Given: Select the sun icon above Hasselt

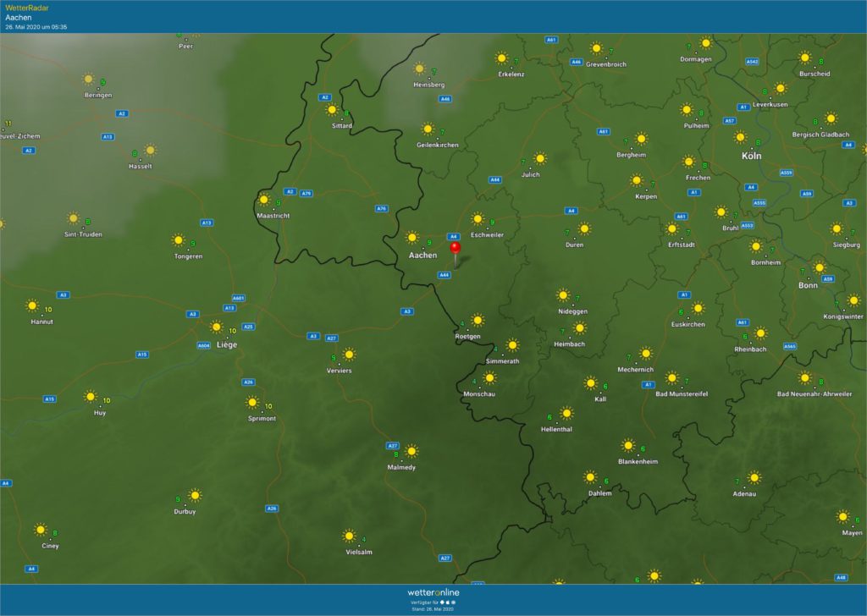Looking at the screenshot, I should pos(151,150).
